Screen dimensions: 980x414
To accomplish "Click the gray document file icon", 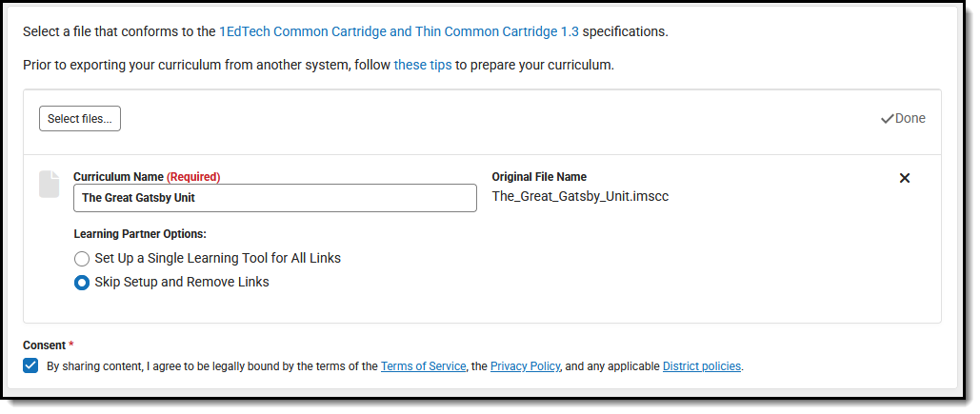I will pyautogui.click(x=49, y=185).
